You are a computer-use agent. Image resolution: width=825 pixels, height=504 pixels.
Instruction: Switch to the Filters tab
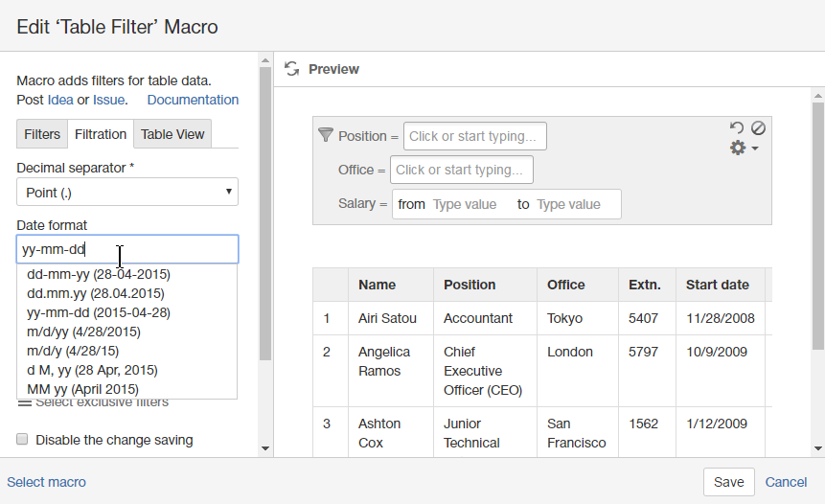(42, 134)
